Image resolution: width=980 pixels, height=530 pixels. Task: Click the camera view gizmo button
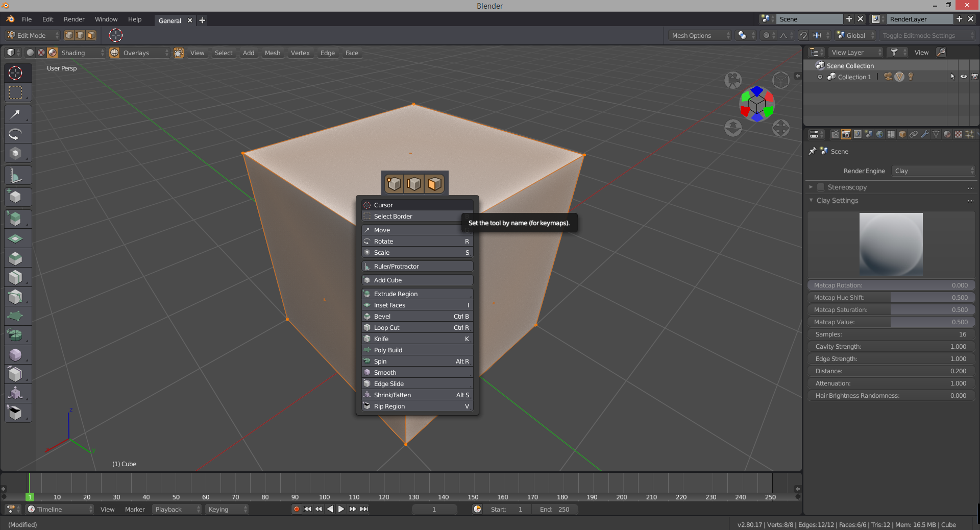733,80
